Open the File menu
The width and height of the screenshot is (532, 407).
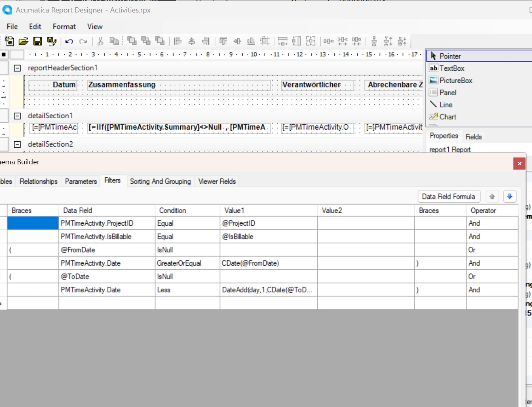point(12,27)
